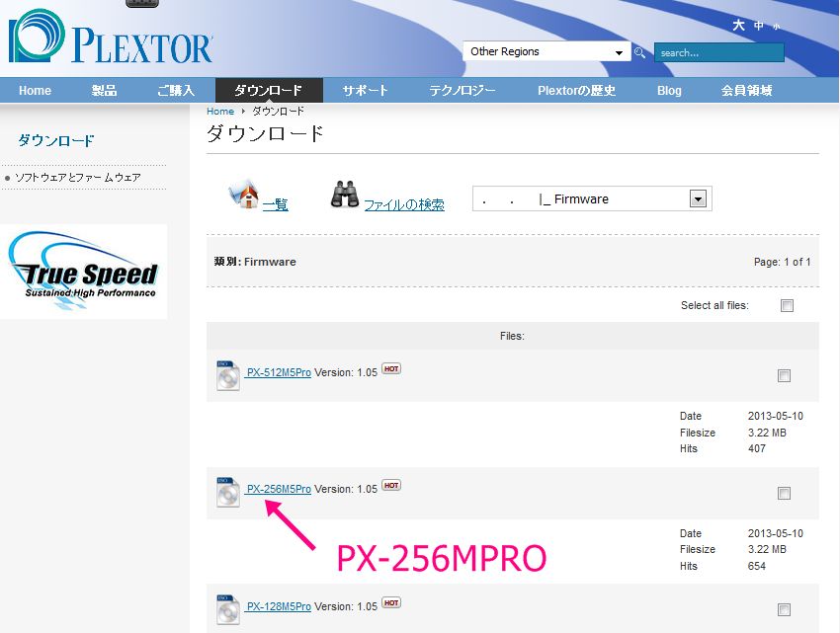Click the PX-256M5Pro hits value 654

click(756, 566)
